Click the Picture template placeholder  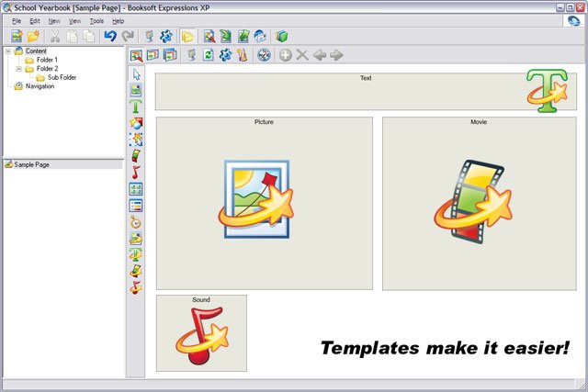pos(264,204)
